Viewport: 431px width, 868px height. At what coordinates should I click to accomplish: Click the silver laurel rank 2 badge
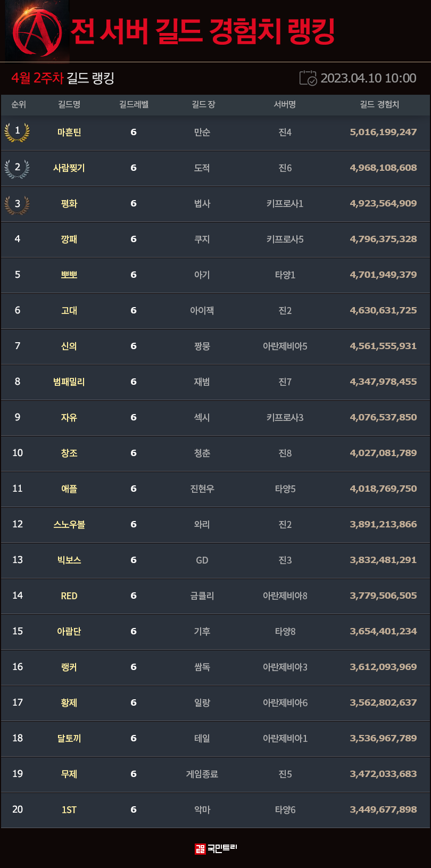click(x=17, y=168)
